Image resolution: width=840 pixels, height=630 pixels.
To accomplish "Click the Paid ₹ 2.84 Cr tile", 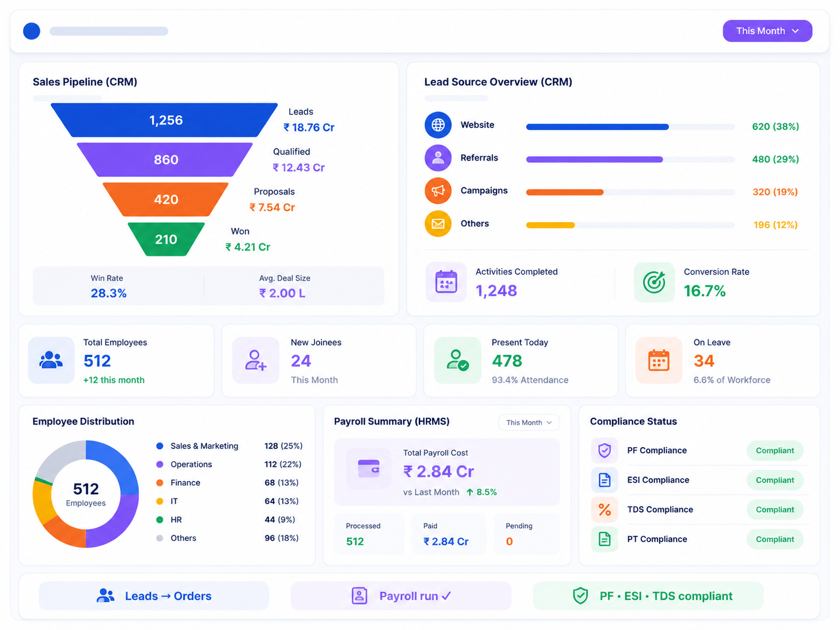I will pyautogui.click(x=449, y=534).
